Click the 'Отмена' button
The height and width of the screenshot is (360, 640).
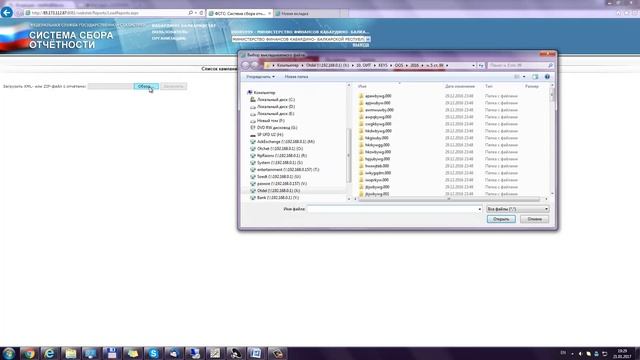pyautogui.click(x=534, y=219)
